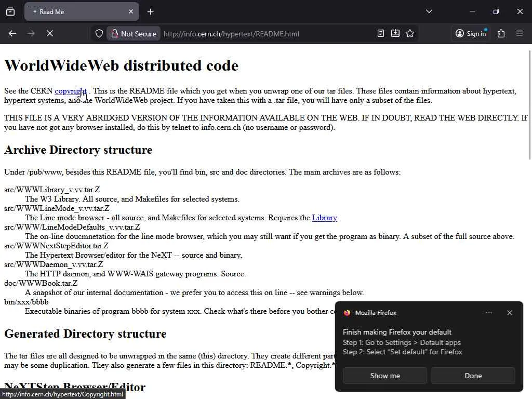Go back to the previous page
Image resolution: width=532 pixels, height=399 pixels.
(12, 34)
